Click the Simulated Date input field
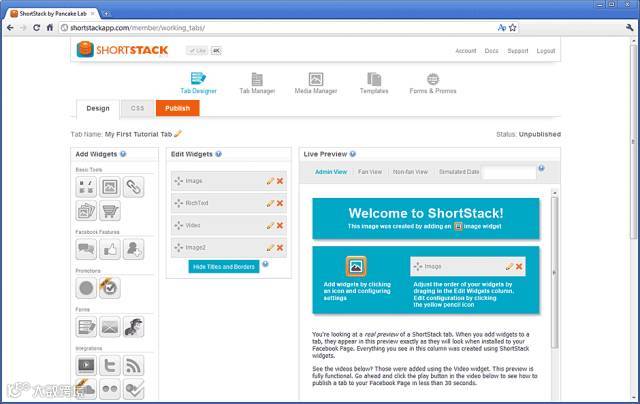The height and width of the screenshot is (404, 640). 509,172
